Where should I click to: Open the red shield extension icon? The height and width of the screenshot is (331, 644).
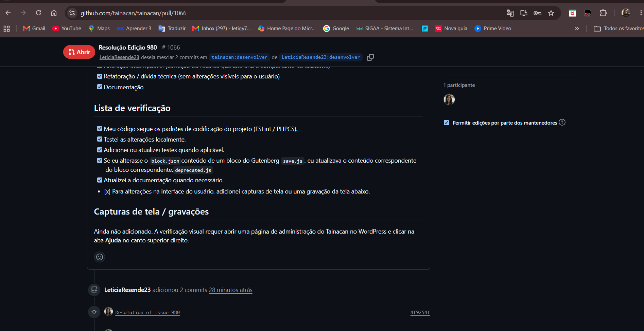pyautogui.click(x=573, y=13)
